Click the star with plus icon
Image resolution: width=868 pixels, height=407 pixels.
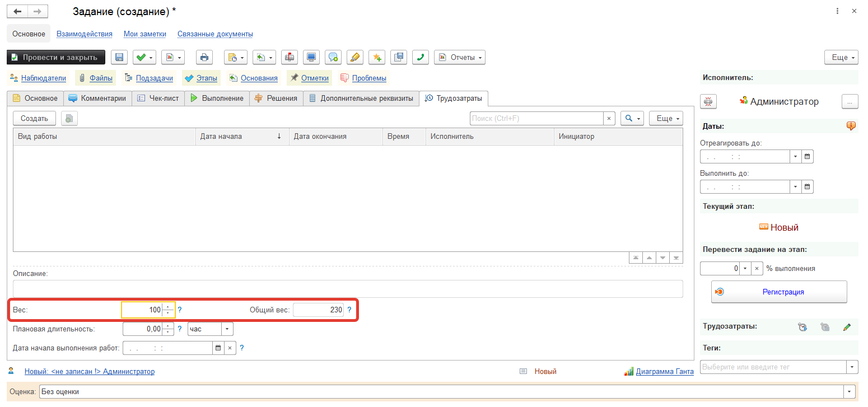pos(377,57)
